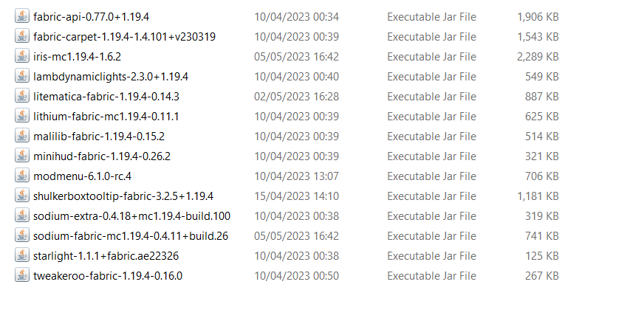The height and width of the screenshot is (321, 644).
Task: Select the sodium-fabric-mc1.19.4-0.4.11+build.26 file name
Action: [131, 236]
